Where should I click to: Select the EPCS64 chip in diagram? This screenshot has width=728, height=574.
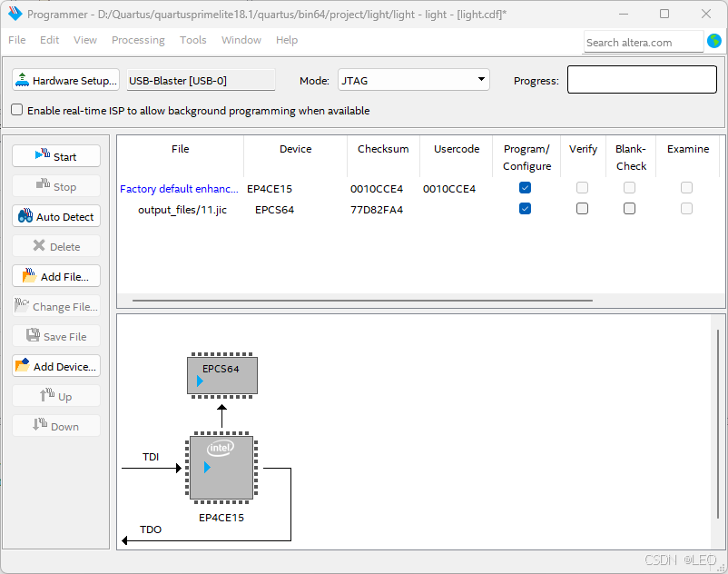(221, 376)
